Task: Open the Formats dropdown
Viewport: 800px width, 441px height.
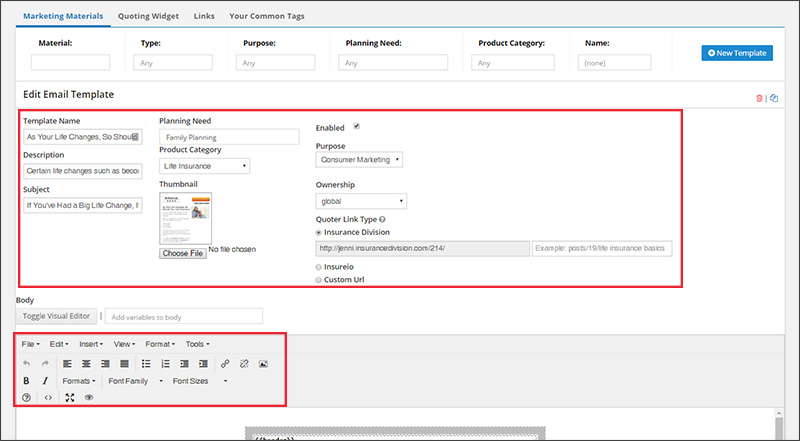Action: click(79, 381)
